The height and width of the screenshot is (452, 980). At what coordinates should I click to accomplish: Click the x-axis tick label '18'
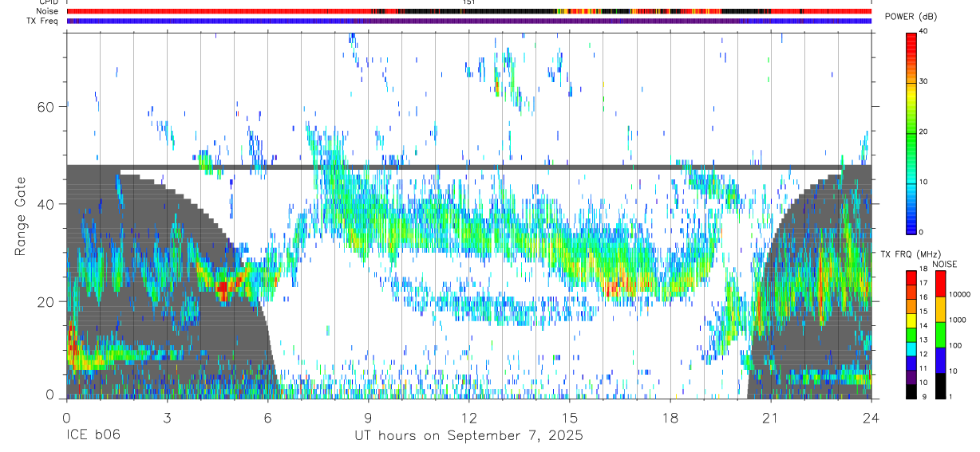[x=670, y=417]
